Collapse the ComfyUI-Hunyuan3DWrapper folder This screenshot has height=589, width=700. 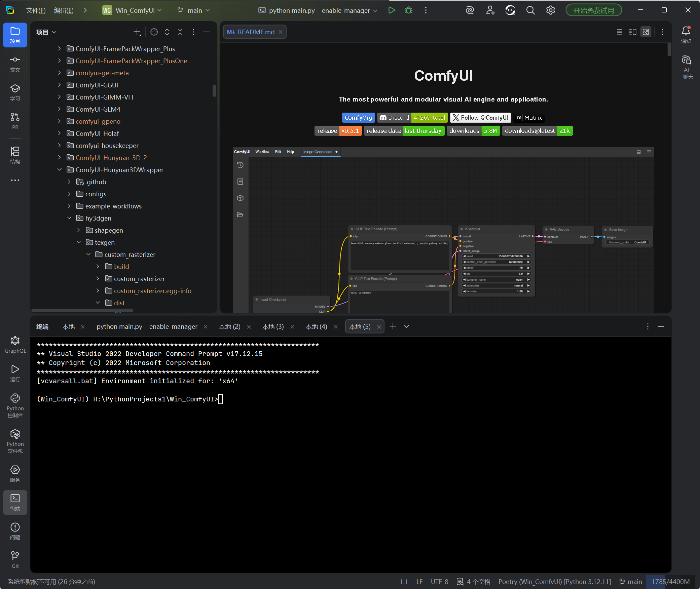click(x=60, y=170)
